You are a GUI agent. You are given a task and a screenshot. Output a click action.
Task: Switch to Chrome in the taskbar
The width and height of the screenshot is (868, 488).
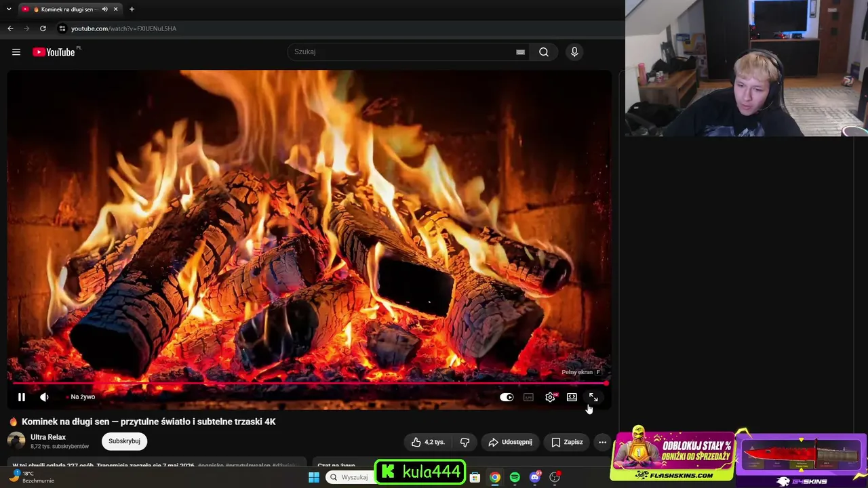pyautogui.click(x=495, y=477)
